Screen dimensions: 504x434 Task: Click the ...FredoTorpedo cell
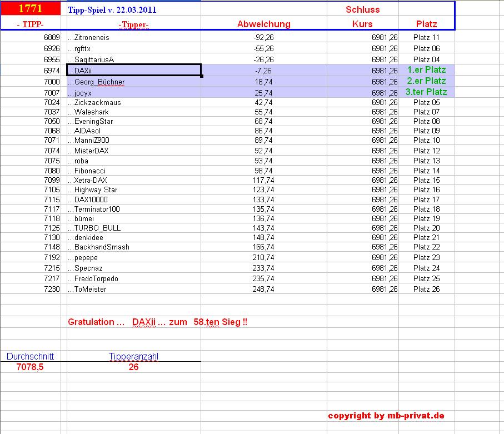(134, 278)
